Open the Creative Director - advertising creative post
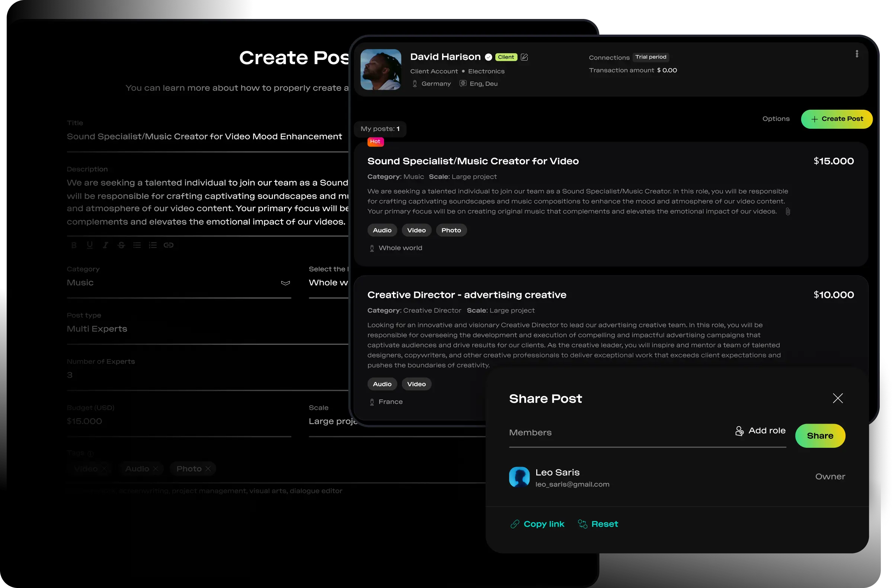The image size is (895, 588). pyautogui.click(x=467, y=295)
